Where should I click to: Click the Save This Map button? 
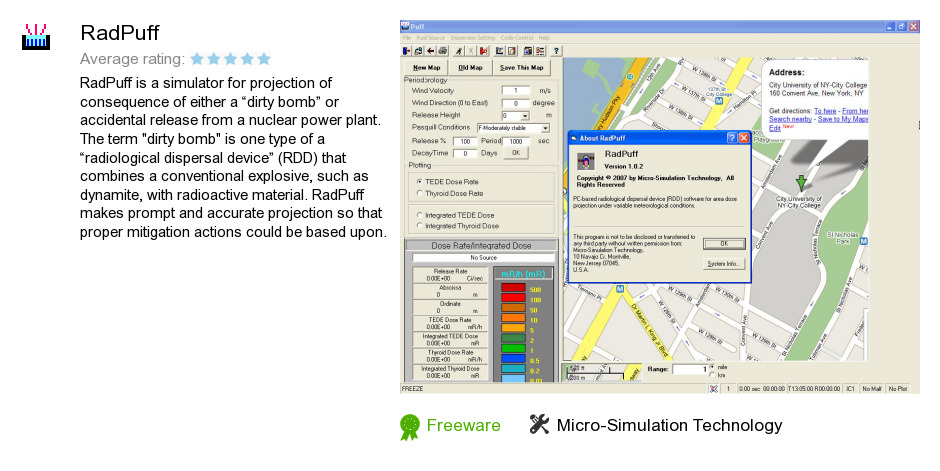tap(522, 68)
